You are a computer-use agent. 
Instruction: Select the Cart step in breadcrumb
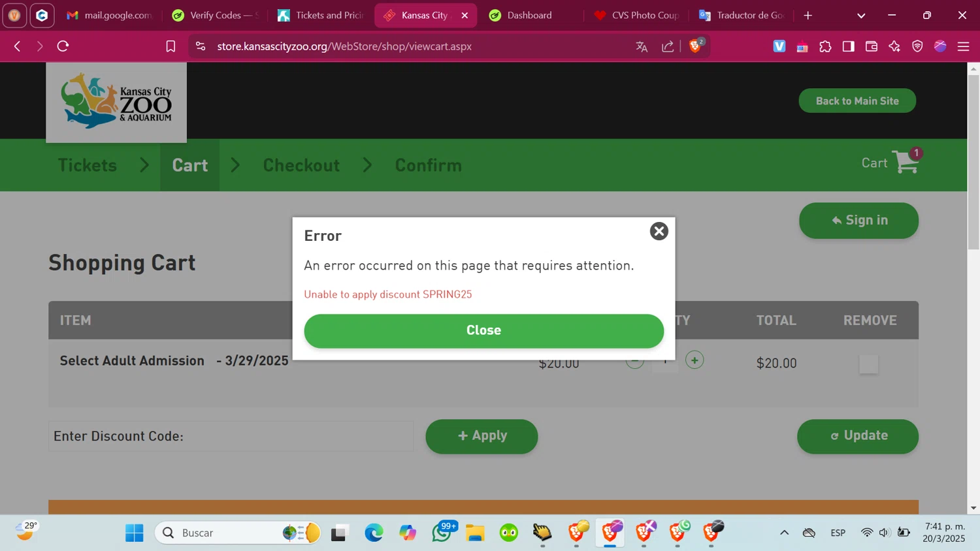(x=189, y=165)
